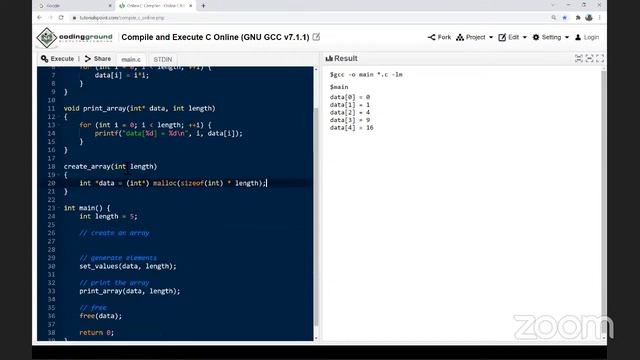Click the output line 'data[0] = 0'

coord(350,97)
